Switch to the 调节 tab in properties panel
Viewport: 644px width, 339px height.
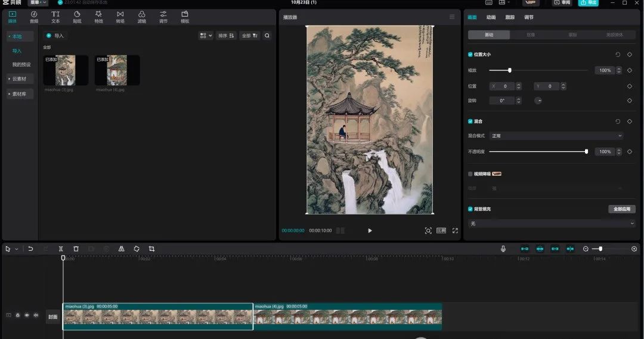tap(528, 17)
